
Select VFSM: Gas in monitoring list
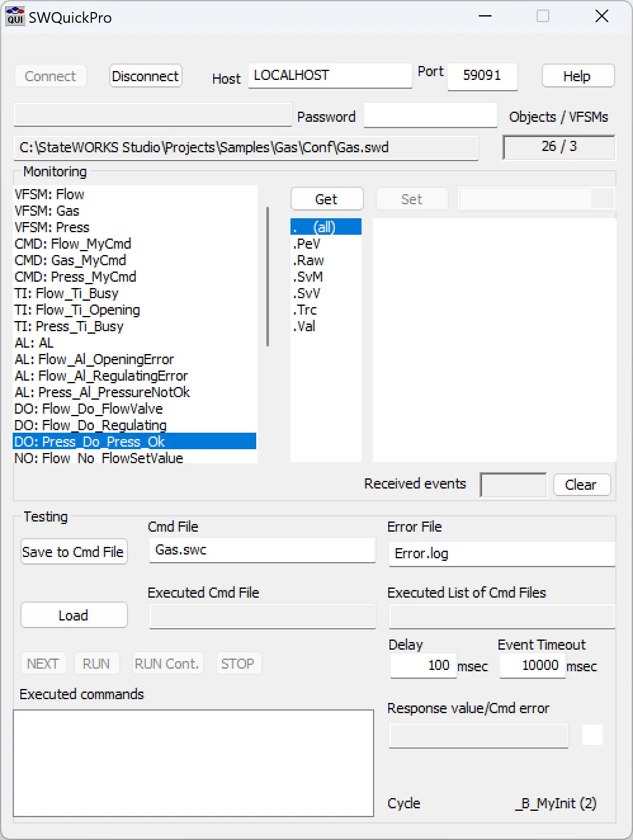pyautogui.click(x=47, y=211)
